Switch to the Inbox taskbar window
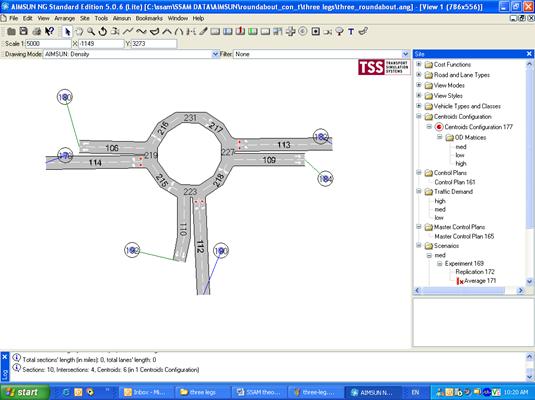This screenshot has width=535, height=400. pyautogui.click(x=146, y=392)
